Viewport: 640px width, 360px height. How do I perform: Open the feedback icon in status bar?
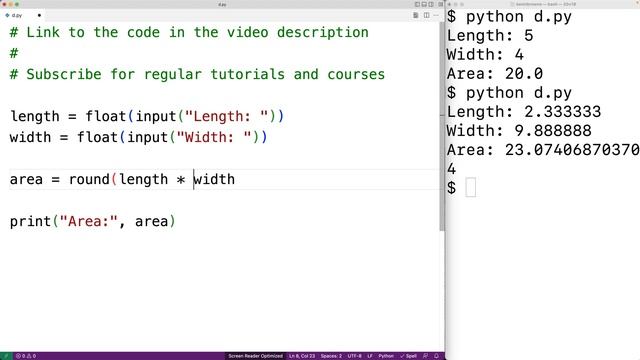[x=425, y=356]
